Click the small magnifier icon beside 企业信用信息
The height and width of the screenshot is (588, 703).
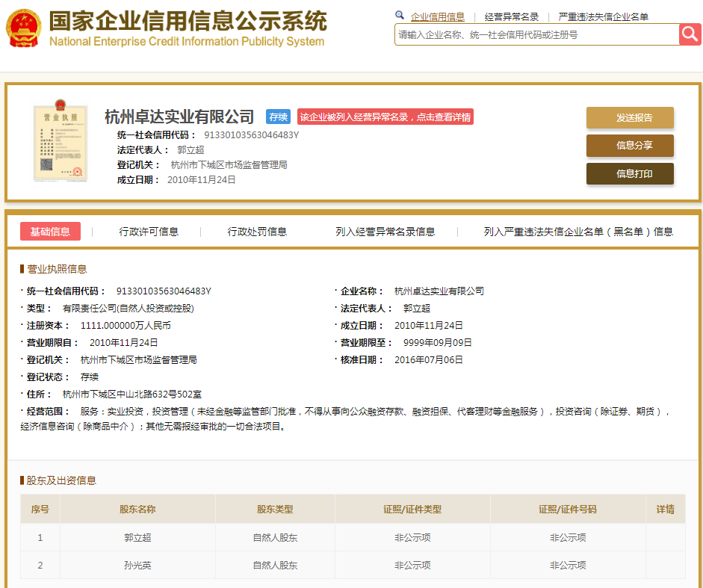400,16
